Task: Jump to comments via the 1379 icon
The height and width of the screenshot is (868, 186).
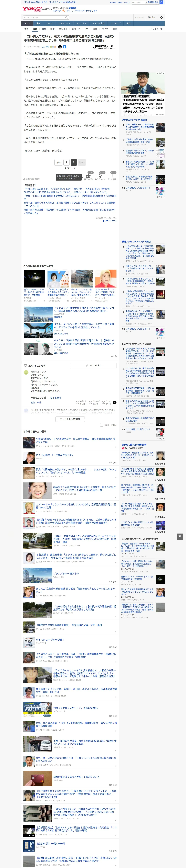Action: tap(46, 47)
